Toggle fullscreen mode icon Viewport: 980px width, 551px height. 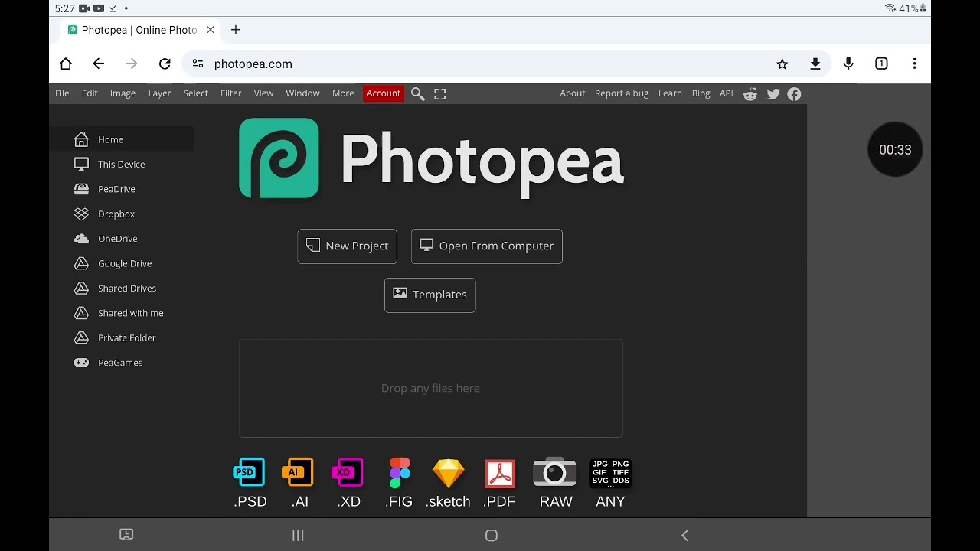[439, 93]
